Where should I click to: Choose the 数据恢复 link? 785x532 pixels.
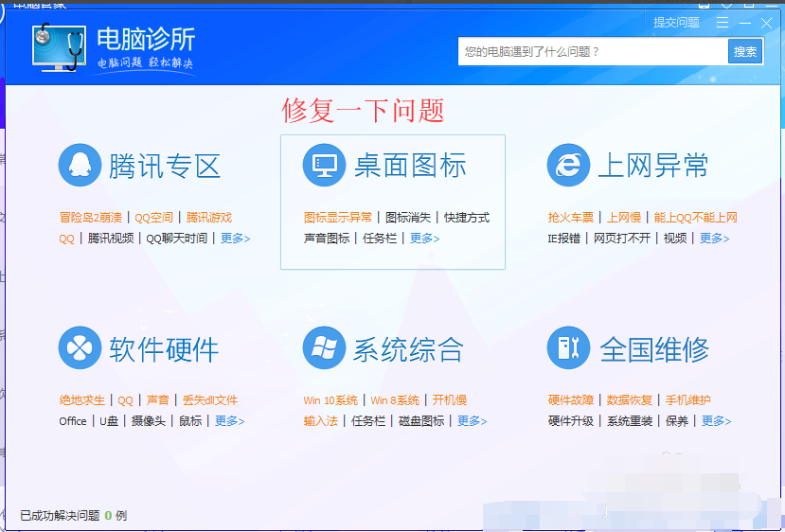coord(630,399)
